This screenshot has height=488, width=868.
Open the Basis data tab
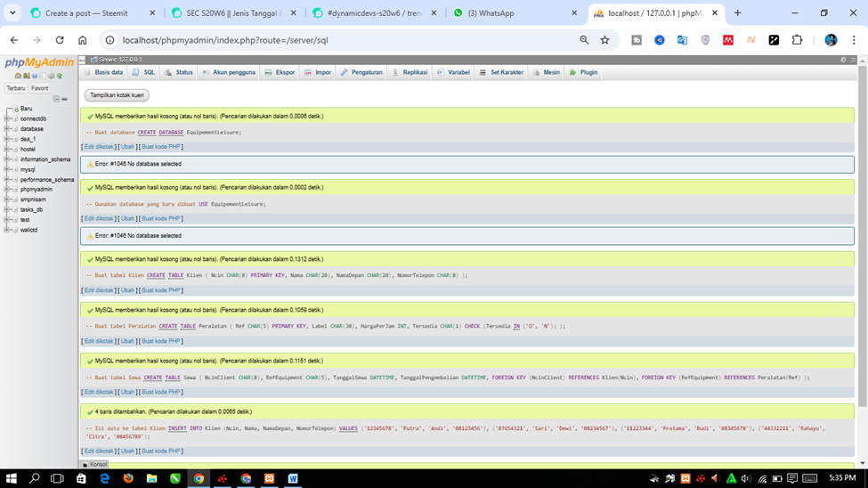104,72
